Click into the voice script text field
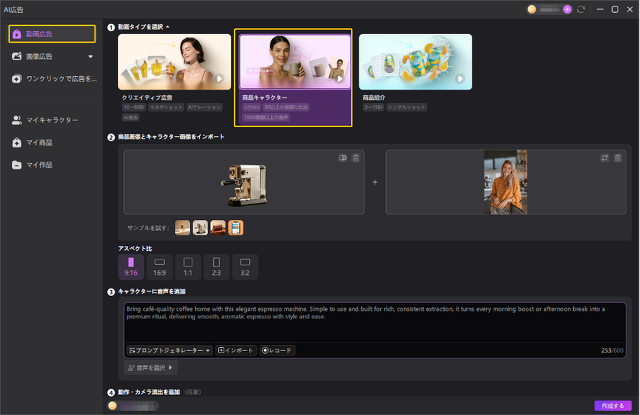Image resolution: width=640 pixels, height=415 pixels. (x=375, y=323)
